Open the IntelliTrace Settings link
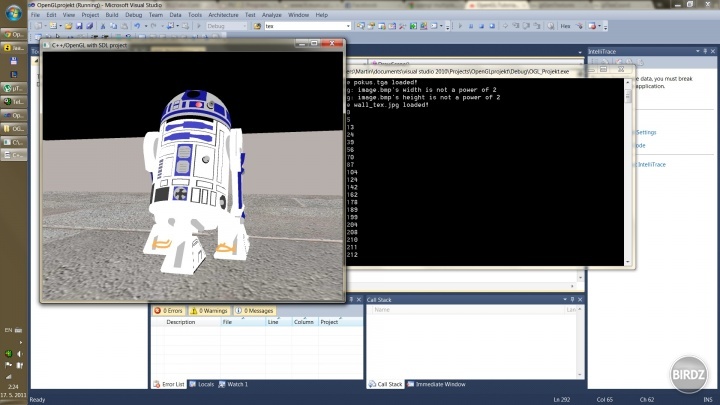The image size is (720, 405). coord(646,132)
